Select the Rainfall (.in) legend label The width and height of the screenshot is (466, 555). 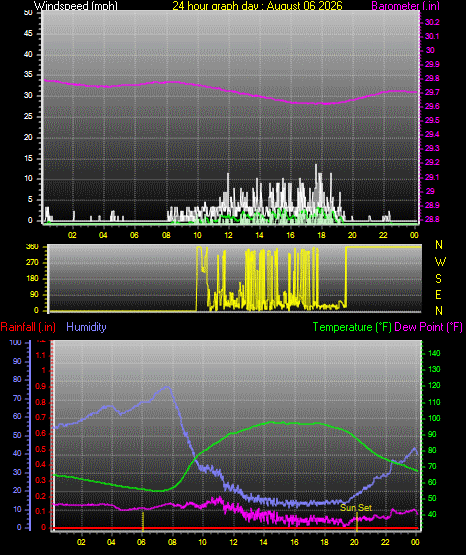[x=28, y=327]
